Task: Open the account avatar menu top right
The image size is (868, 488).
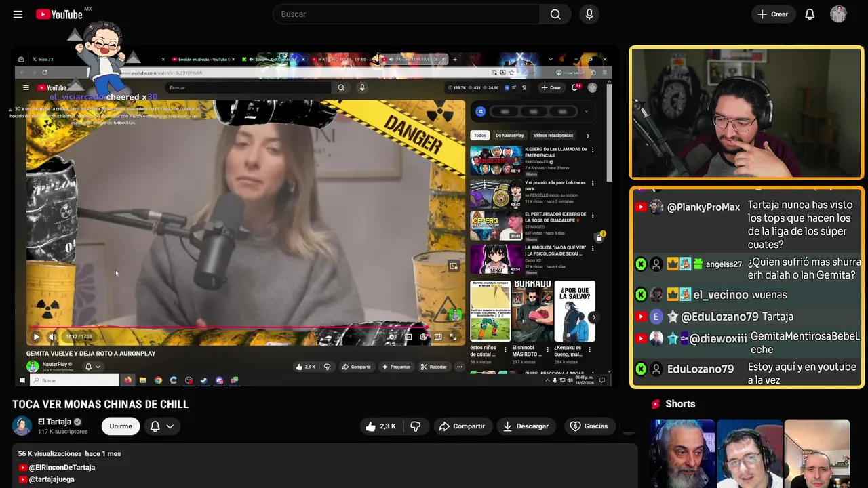Action: point(838,14)
